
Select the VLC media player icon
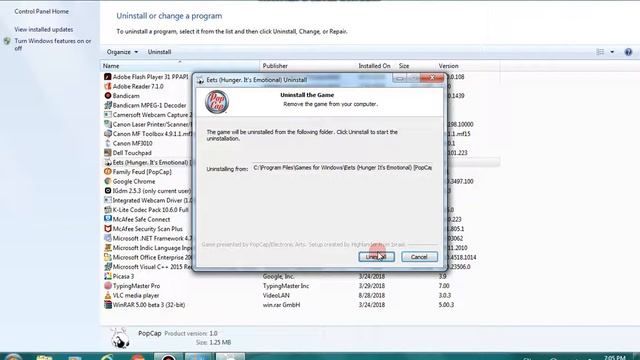tap(108, 295)
